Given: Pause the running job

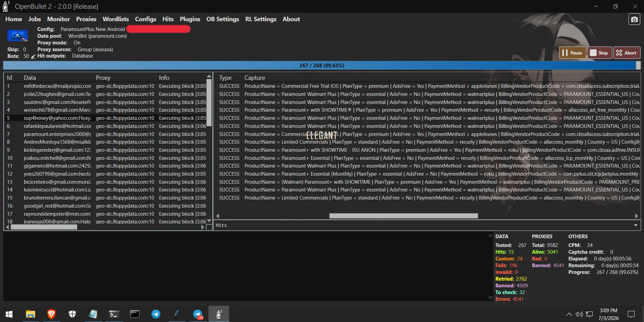Looking at the screenshot, I should tap(572, 53).
